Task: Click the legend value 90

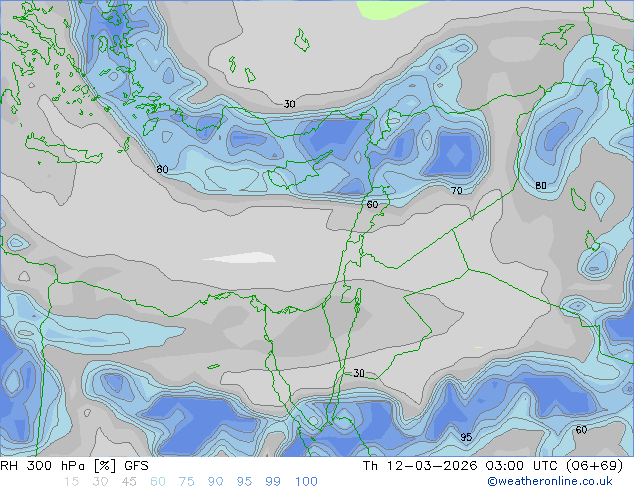Action: (215, 482)
